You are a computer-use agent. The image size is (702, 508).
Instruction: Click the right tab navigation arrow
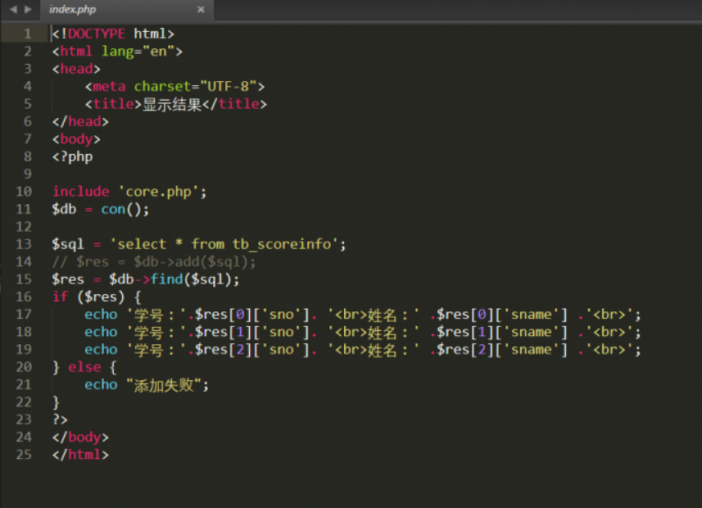pos(27,9)
